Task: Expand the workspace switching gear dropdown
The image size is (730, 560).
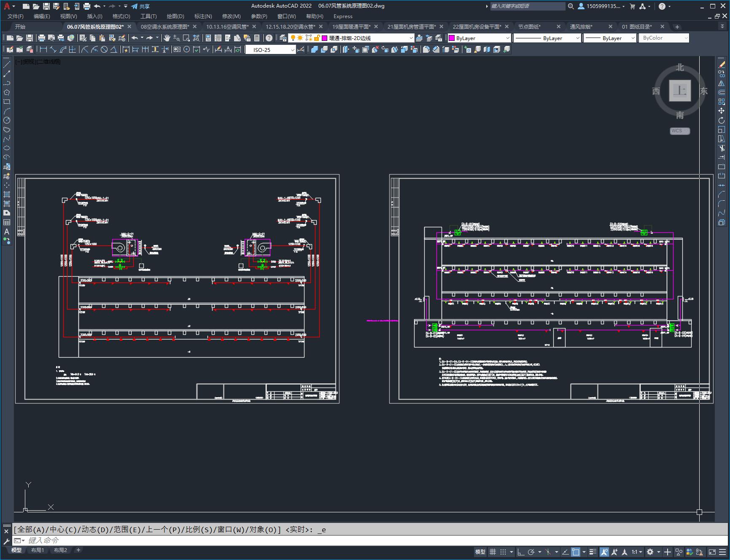Action: [x=659, y=552]
